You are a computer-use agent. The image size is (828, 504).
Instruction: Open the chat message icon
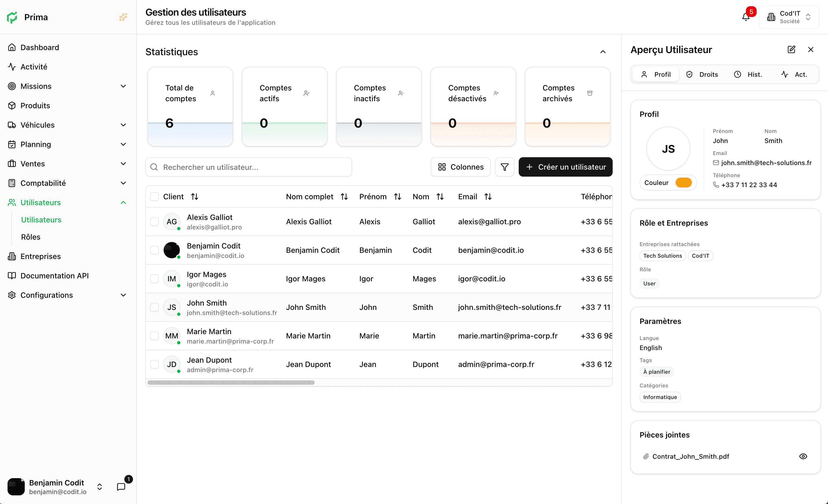[x=121, y=486]
